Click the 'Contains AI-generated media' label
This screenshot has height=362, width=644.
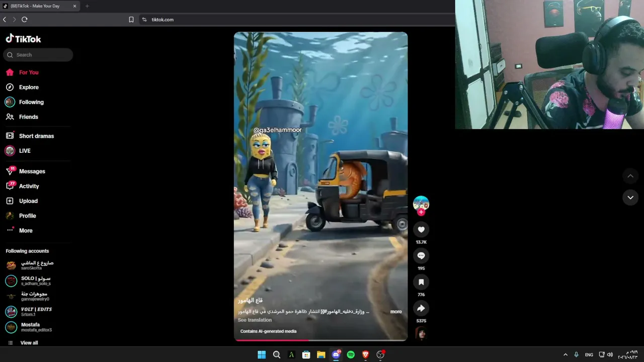coord(268,331)
